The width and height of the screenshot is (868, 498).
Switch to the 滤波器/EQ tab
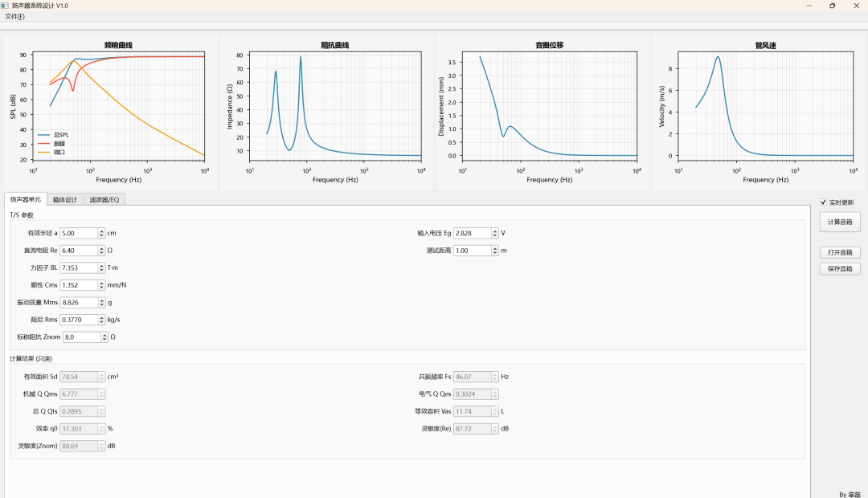coord(104,199)
